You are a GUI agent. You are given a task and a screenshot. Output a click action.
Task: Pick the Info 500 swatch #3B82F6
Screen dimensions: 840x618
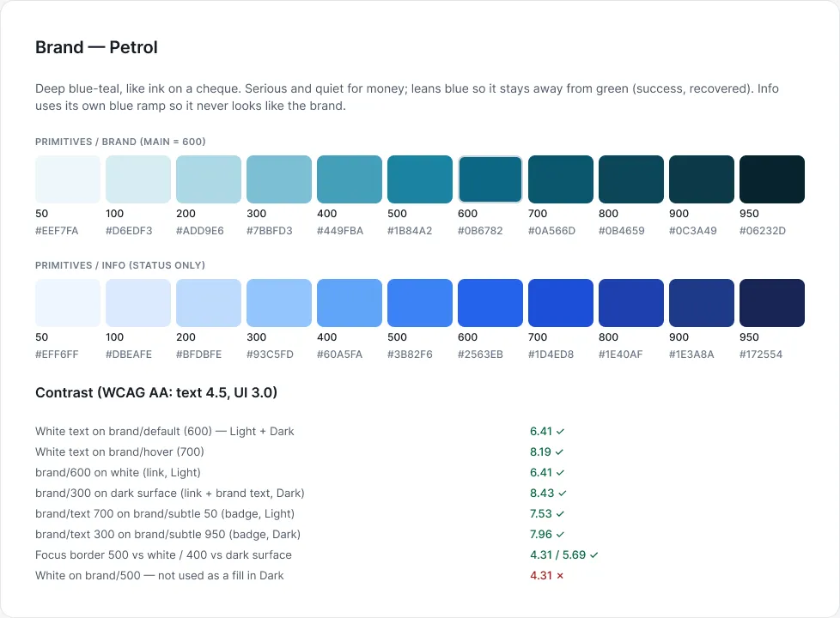pyautogui.click(x=420, y=303)
